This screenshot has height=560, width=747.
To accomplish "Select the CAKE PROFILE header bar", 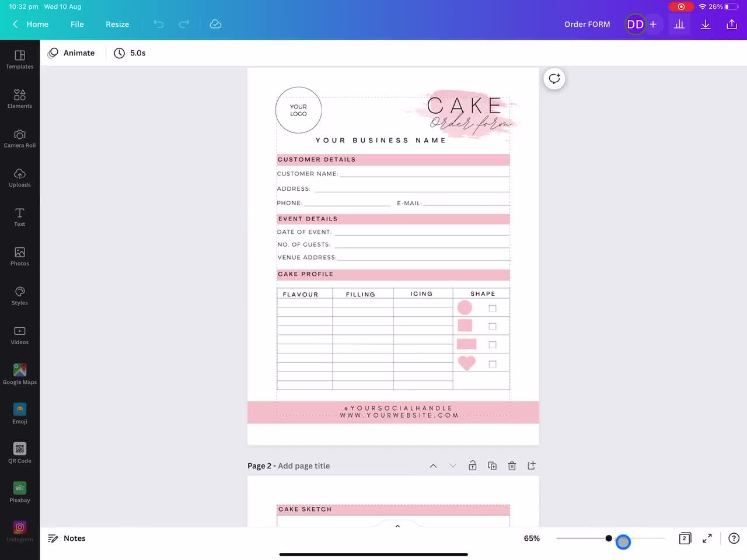I will click(x=393, y=274).
